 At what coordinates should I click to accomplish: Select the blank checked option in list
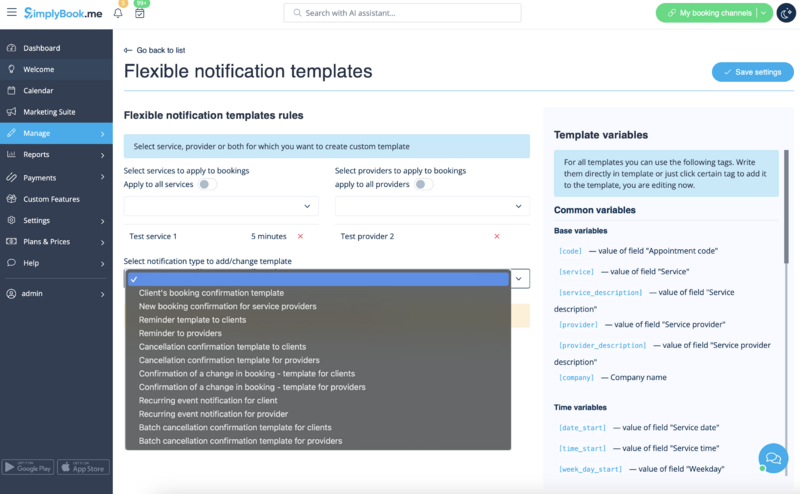coord(318,279)
